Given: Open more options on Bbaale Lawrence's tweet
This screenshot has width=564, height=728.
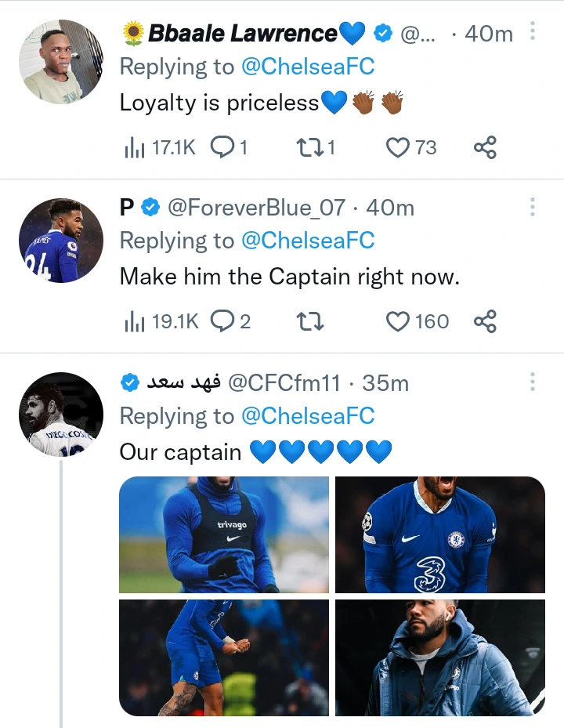Looking at the screenshot, I should click(x=533, y=32).
